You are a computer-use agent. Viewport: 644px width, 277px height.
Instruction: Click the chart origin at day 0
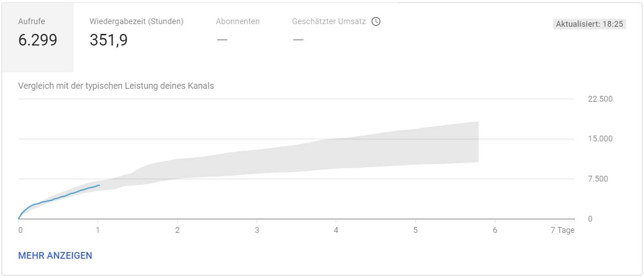point(19,219)
